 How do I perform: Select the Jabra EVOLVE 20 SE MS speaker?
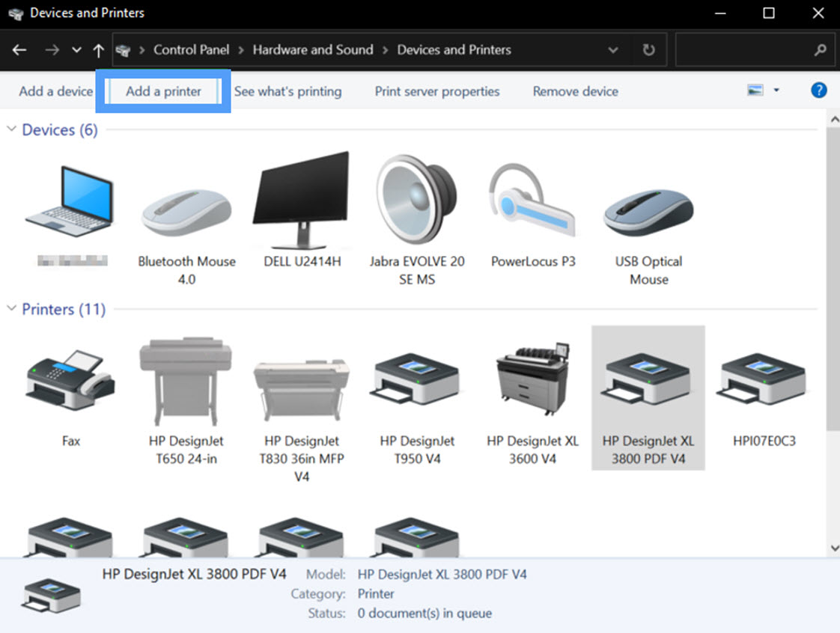[x=416, y=199]
